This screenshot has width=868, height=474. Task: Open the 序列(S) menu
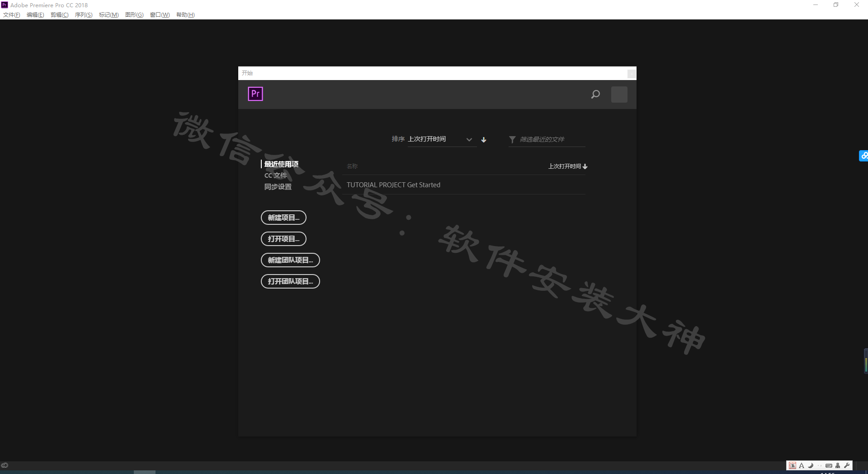tap(84, 14)
